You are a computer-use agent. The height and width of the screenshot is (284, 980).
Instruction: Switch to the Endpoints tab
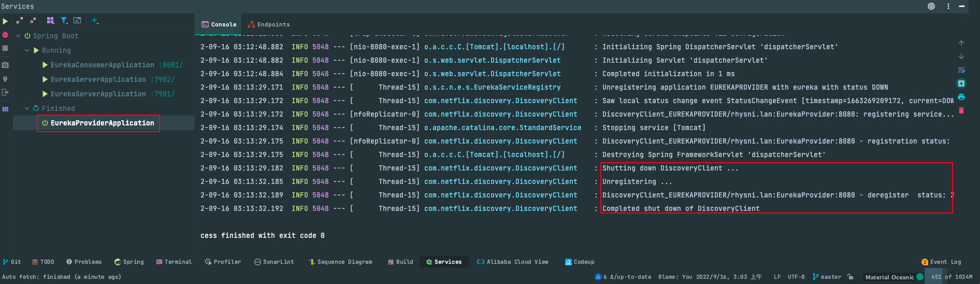[268, 24]
